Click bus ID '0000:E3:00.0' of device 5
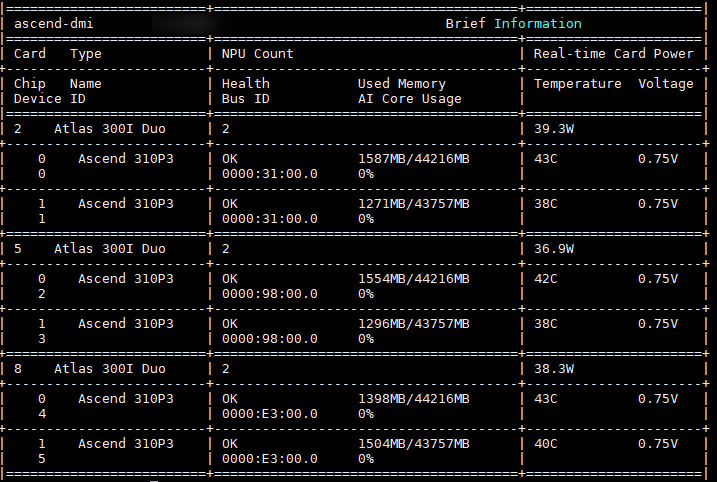717x482 pixels. pyautogui.click(x=269, y=459)
